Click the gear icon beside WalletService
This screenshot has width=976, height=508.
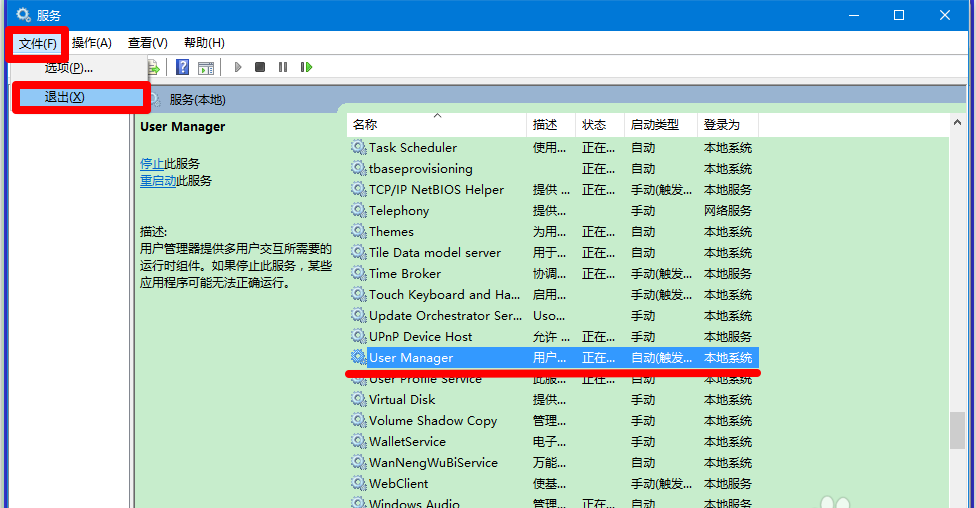(x=359, y=441)
